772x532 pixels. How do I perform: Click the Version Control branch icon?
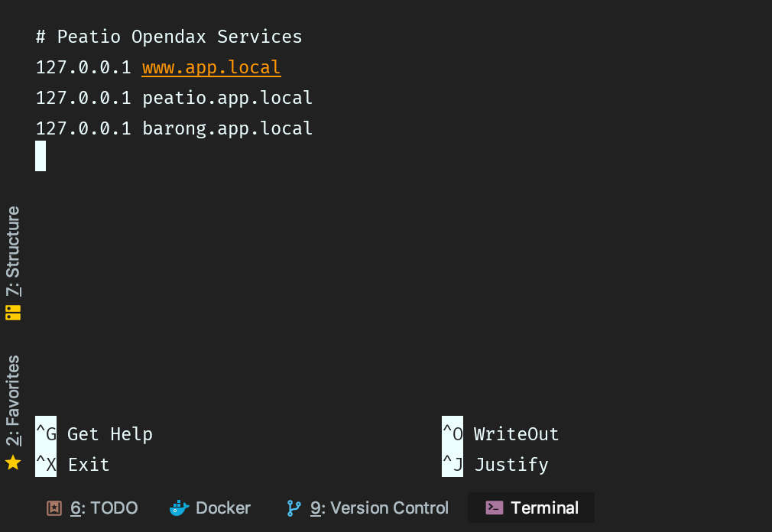[294, 508]
